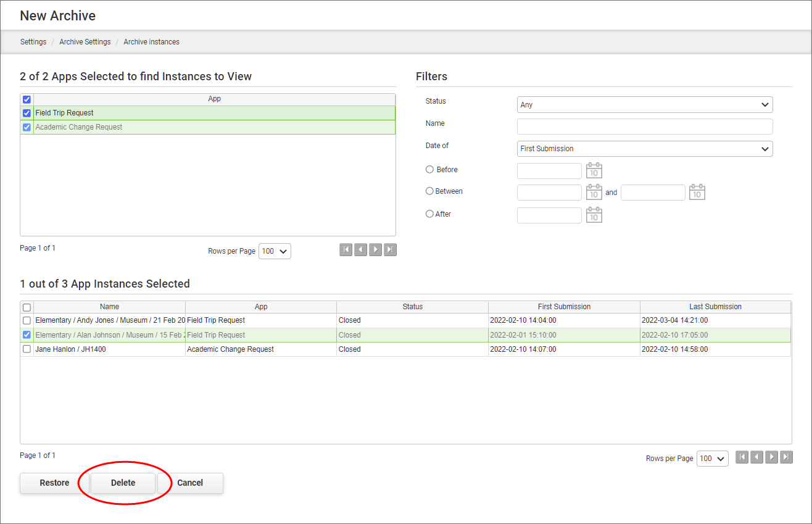Uncheck the Field Trip Request app checkbox
The image size is (812, 524).
click(x=27, y=113)
